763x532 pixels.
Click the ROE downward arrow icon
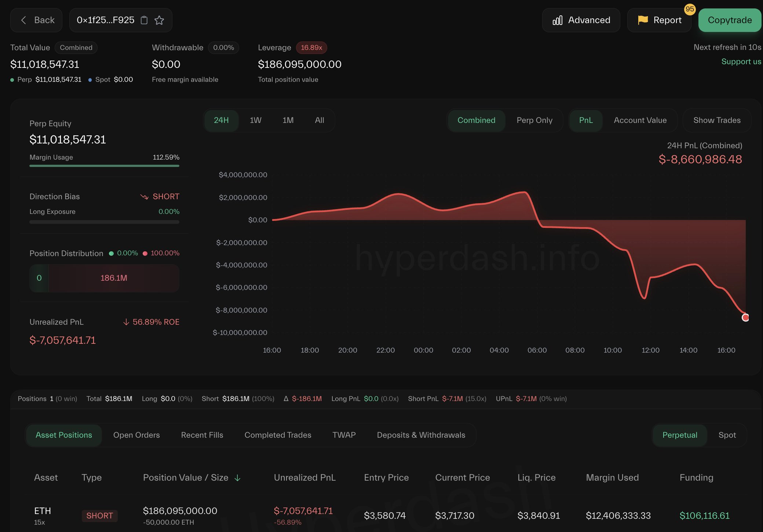126,322
